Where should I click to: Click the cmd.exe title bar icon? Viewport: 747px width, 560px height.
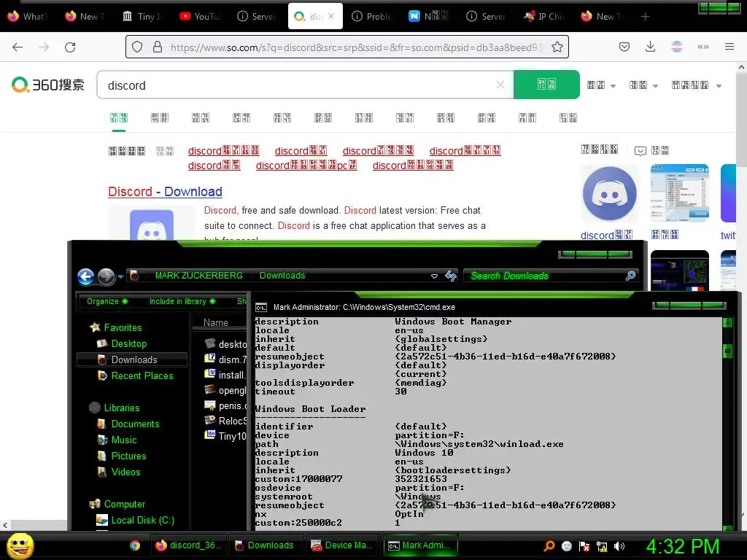[x=261, y=308]
